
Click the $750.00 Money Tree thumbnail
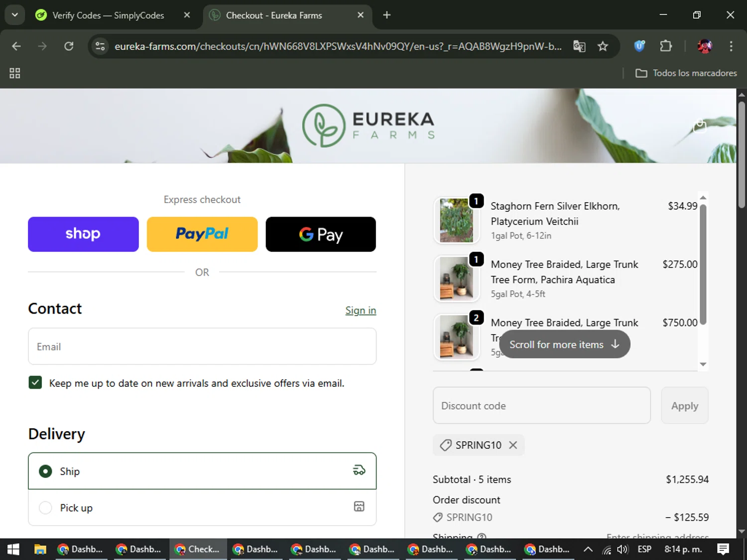coord(457,336)
